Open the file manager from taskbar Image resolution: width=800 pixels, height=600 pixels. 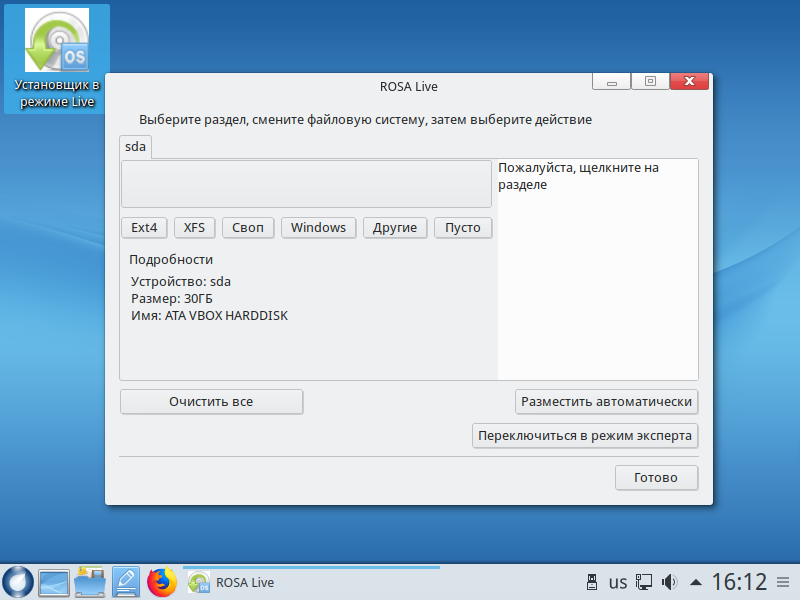coord(90,582)
